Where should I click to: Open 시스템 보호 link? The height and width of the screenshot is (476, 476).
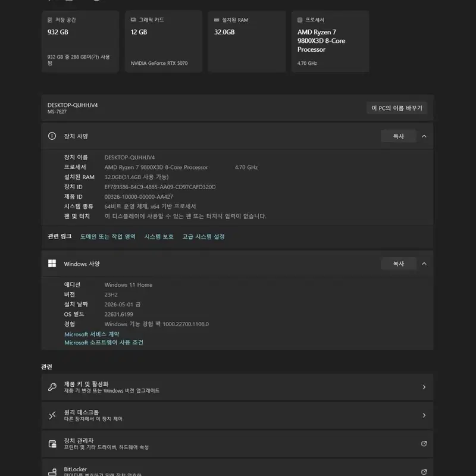[x=159, y=236]
